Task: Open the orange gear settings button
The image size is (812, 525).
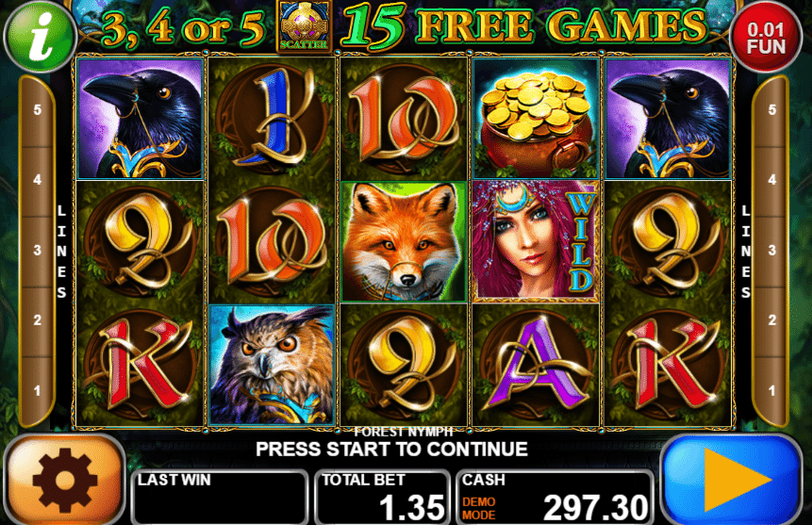Action: [65, 480]
